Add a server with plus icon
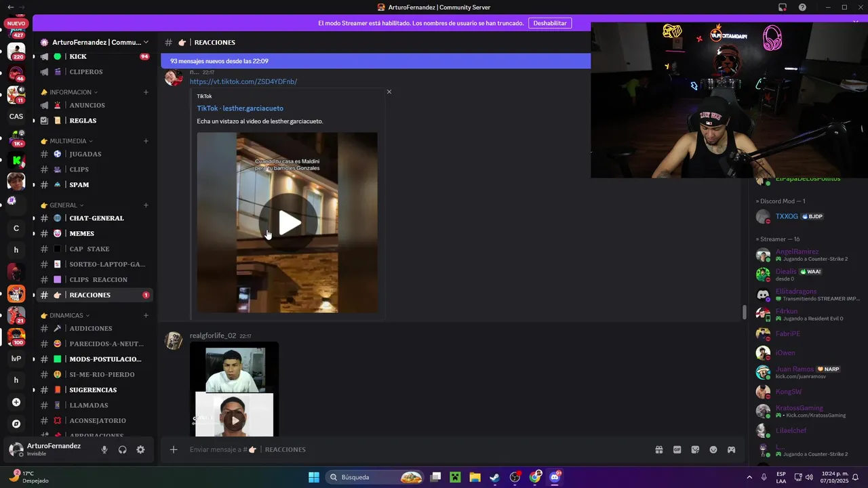The image size is (868, 488). (16, 402)
